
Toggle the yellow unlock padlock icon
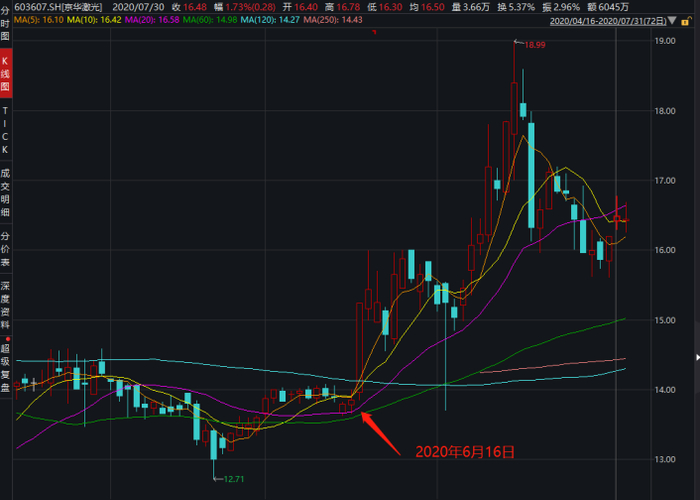pos(686,21)
